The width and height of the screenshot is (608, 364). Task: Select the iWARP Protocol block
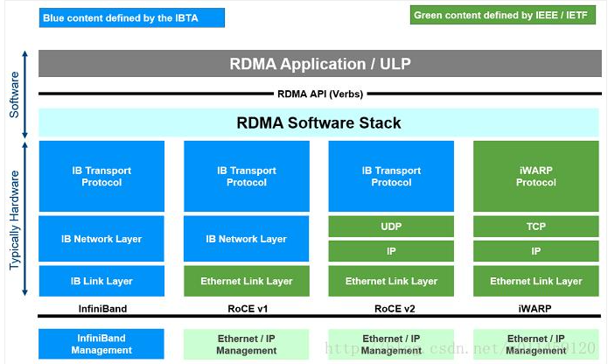click(536, 176)
